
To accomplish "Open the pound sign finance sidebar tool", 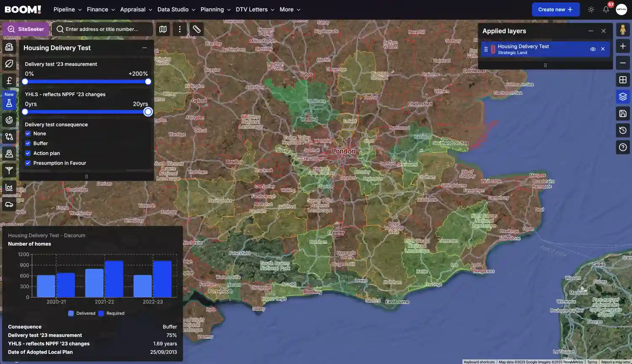I will (x=9, y=81).
